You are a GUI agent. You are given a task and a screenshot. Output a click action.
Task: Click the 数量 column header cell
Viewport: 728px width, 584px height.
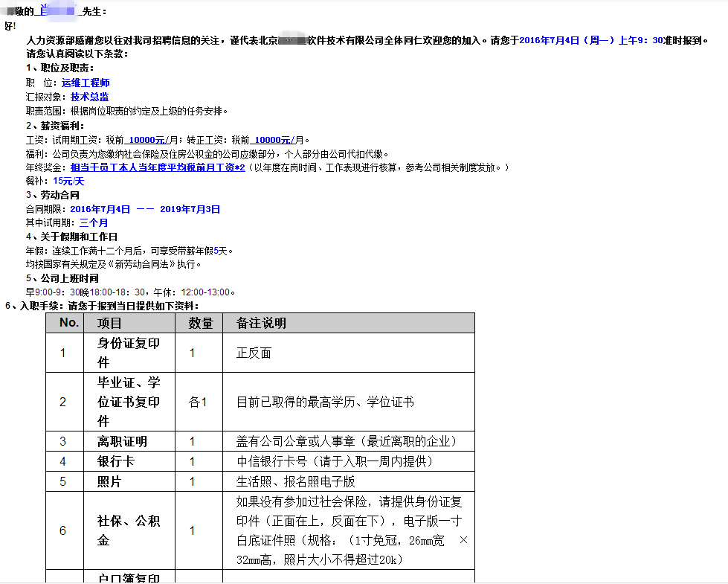[x=200, y=323]
